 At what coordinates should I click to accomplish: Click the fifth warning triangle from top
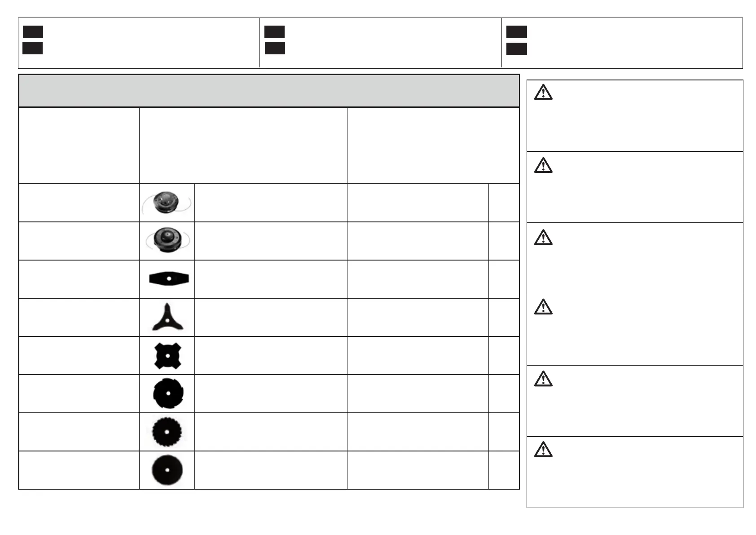(x=543, y=379)
